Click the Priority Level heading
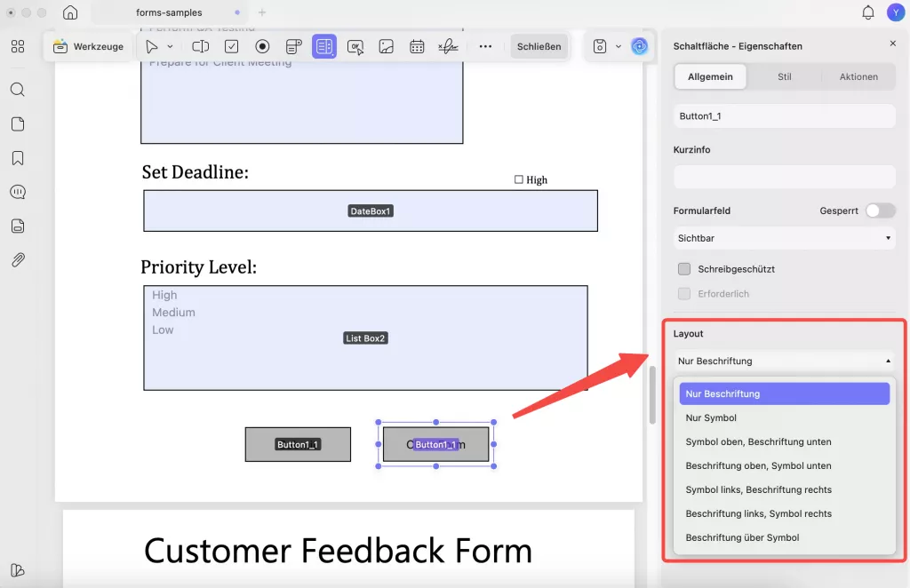Image resolution: width=910 pixels, height=588 pixels. pyautogui.click(x=198, y=266)
